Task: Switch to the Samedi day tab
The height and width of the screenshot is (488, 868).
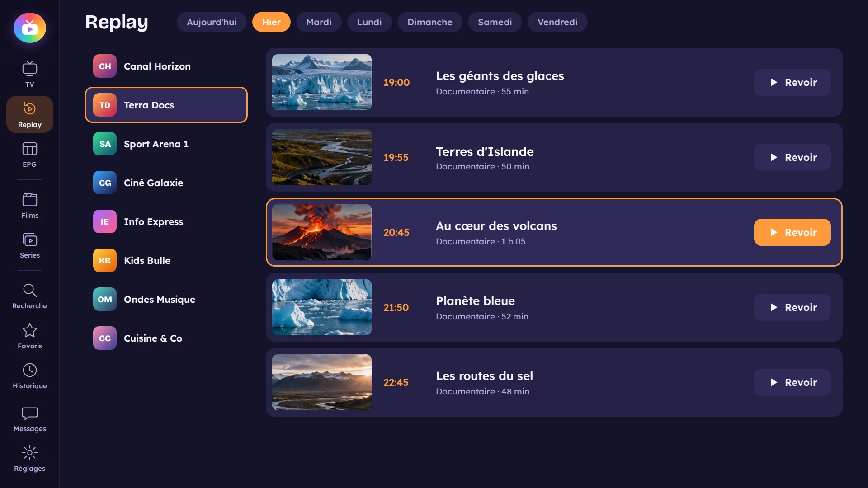Action: point(495,22)
